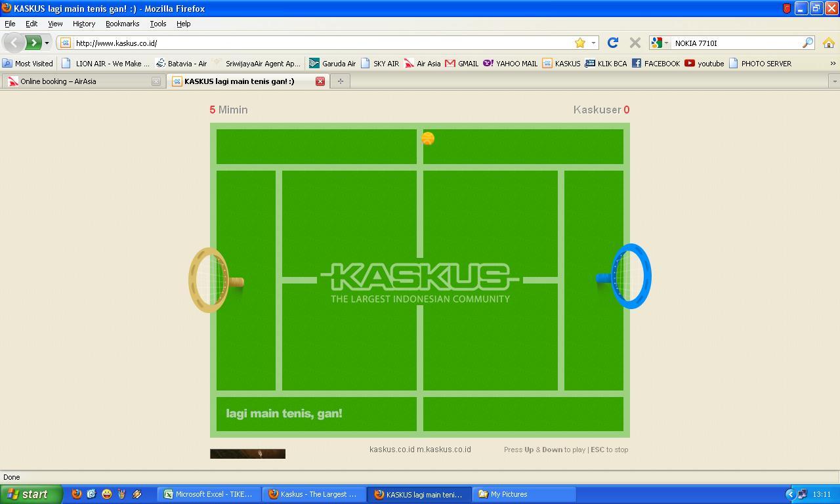Click the blue Kaskuser racket
The image size is (840, 504).
(x=624, y=276)
